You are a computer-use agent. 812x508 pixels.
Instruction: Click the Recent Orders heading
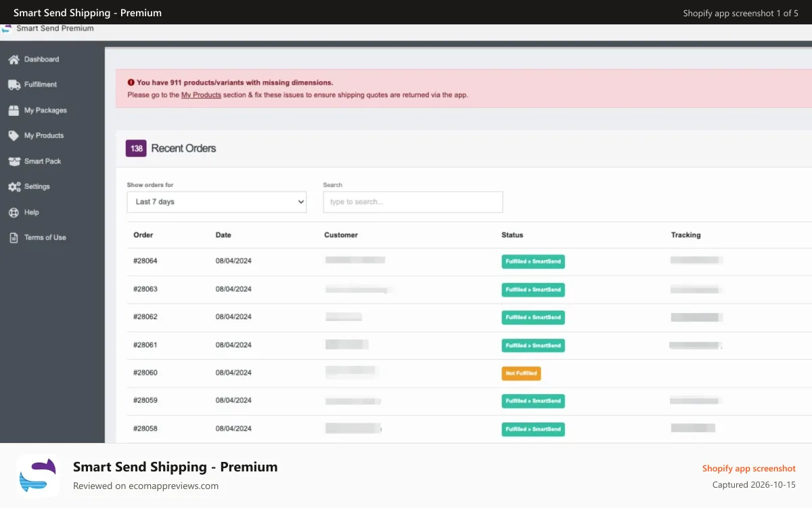[183, 148]
